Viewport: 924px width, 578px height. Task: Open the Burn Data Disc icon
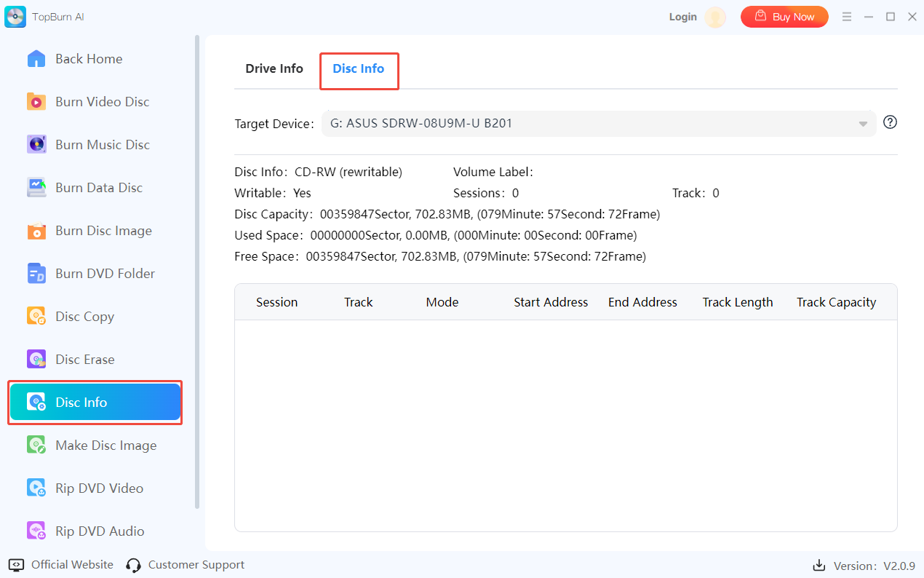[36, 188]
